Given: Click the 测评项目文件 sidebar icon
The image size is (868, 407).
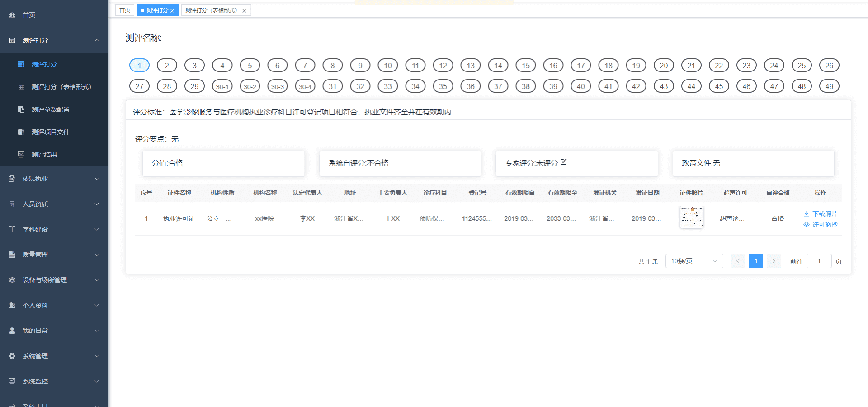Looking at the screenshot, I should pos(21,132).
